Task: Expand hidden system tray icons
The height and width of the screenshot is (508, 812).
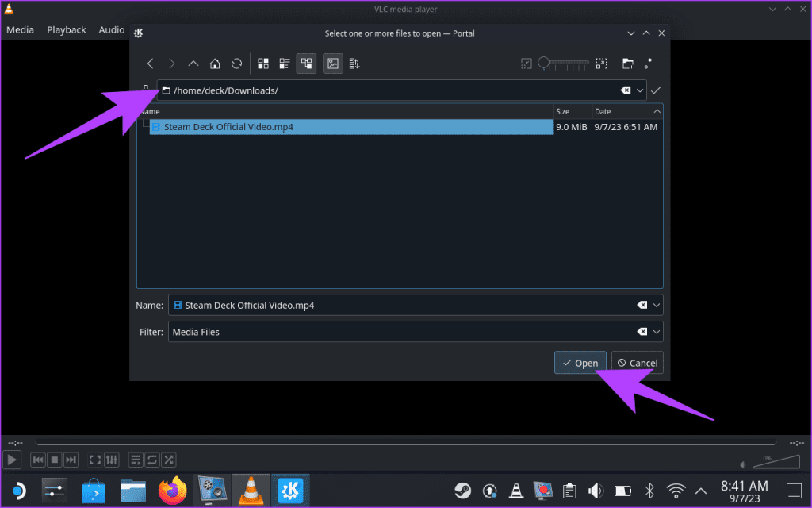Action: click(701, 491)
